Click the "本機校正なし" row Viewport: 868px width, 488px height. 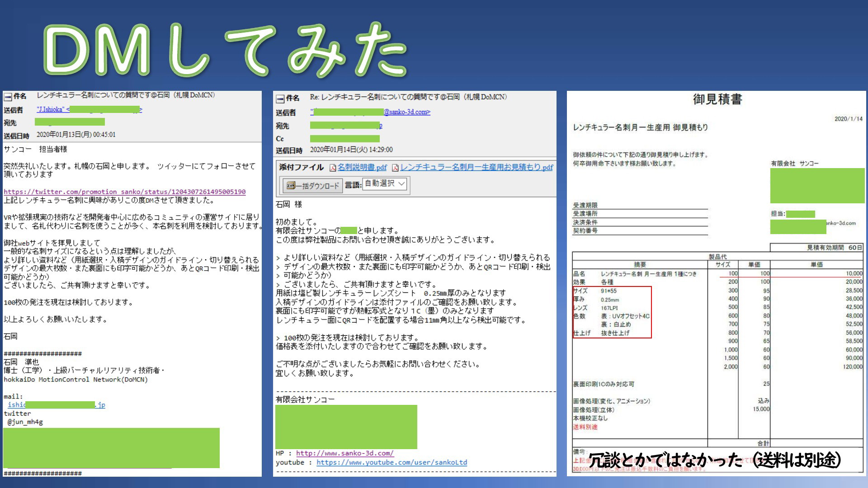point(590,418)
